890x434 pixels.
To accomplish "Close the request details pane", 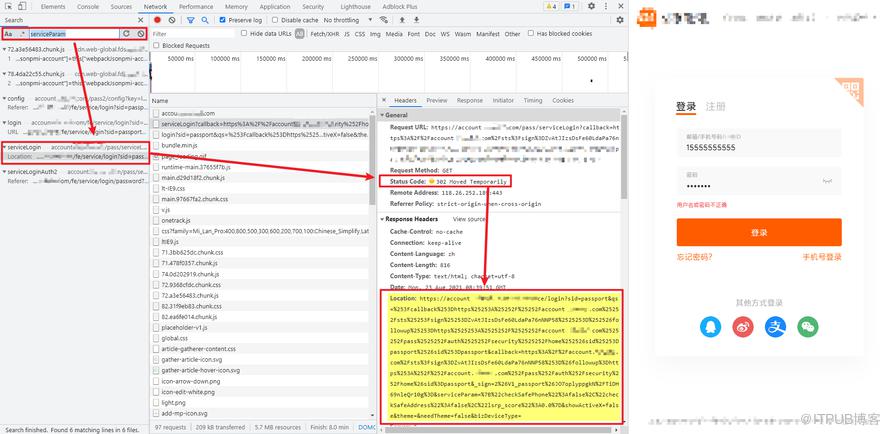I will click(x=384, y=100).
